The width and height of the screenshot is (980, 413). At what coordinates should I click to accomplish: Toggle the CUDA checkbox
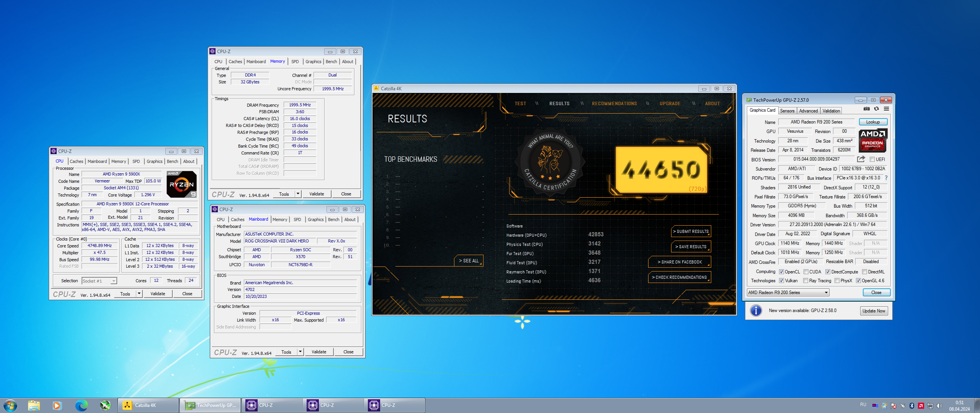coord(806,272)
